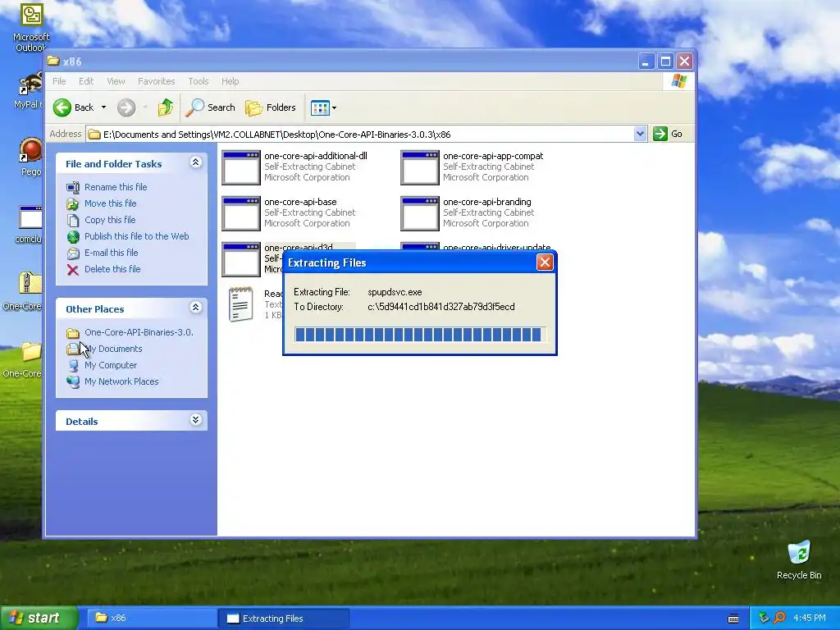Click the extraction progress bar
The height and width of the screenshot is (630, 840).
(x=420, y=335)
